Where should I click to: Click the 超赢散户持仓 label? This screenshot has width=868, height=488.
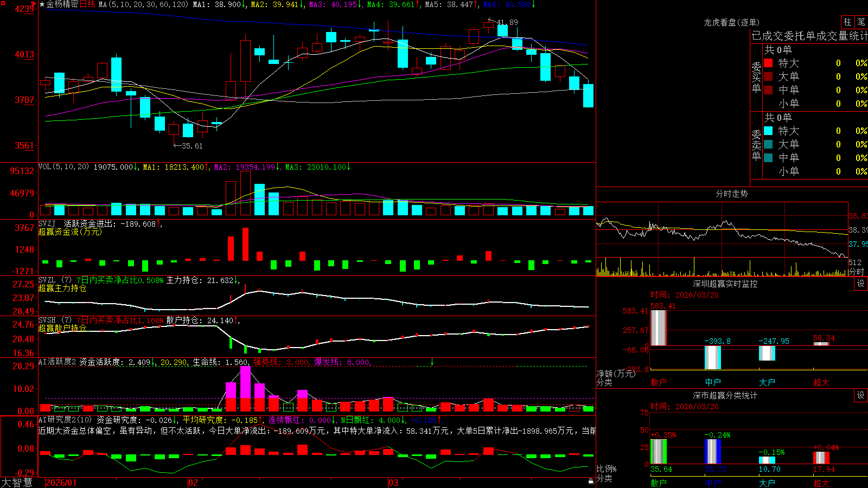pos(62,328)
